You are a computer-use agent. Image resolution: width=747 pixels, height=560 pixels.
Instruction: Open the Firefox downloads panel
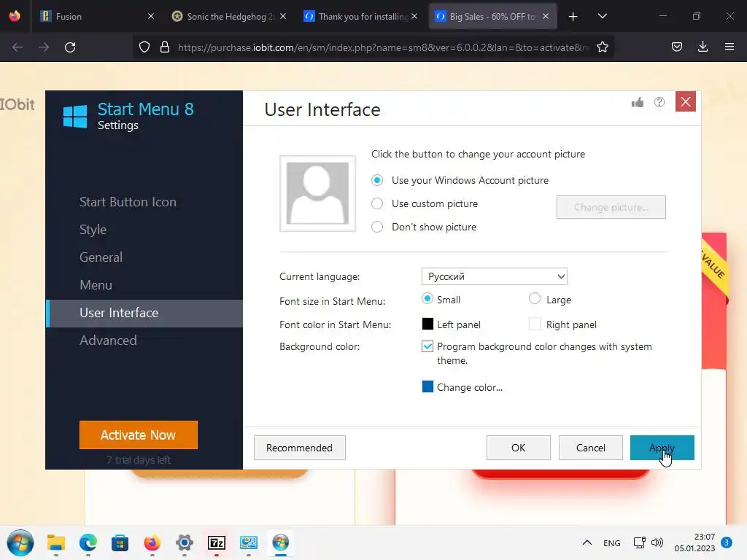click(703, 47)
